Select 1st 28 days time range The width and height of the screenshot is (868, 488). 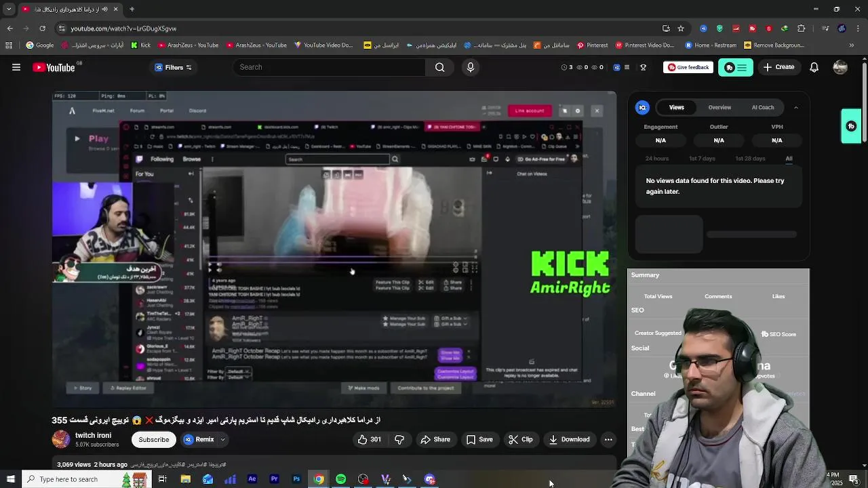(x=750, y=159)
